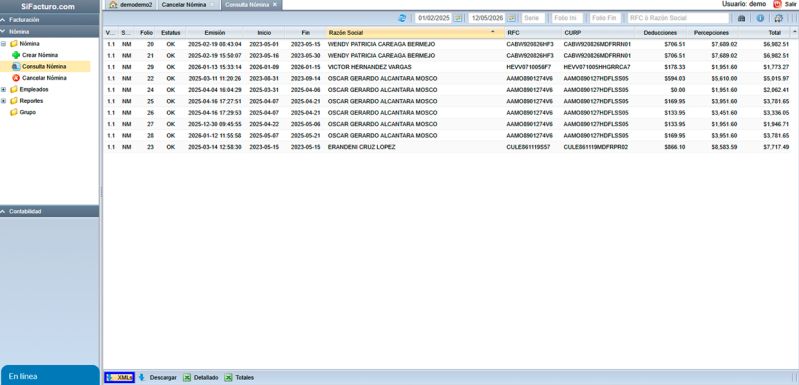Select the Grupo tree item
This screenshot has width=799, height=385.
28,112
